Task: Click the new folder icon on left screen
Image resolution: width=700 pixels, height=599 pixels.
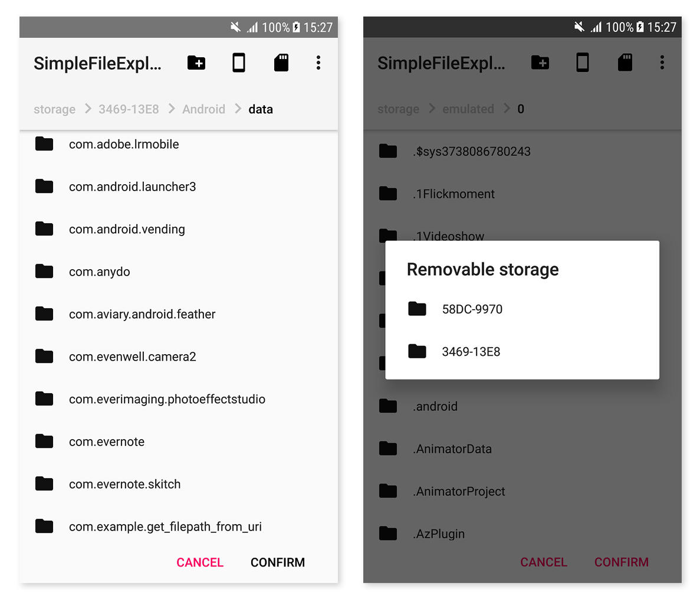Action: [x=196, y=63]
